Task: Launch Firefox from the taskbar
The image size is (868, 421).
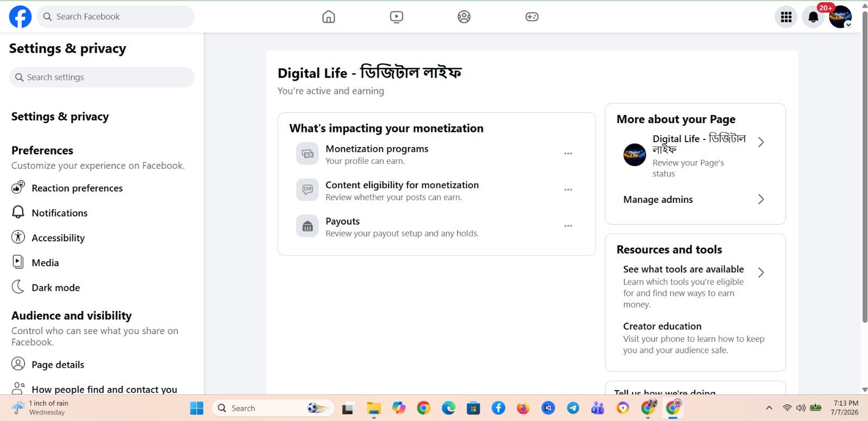Action: click(x=523, y=409)
